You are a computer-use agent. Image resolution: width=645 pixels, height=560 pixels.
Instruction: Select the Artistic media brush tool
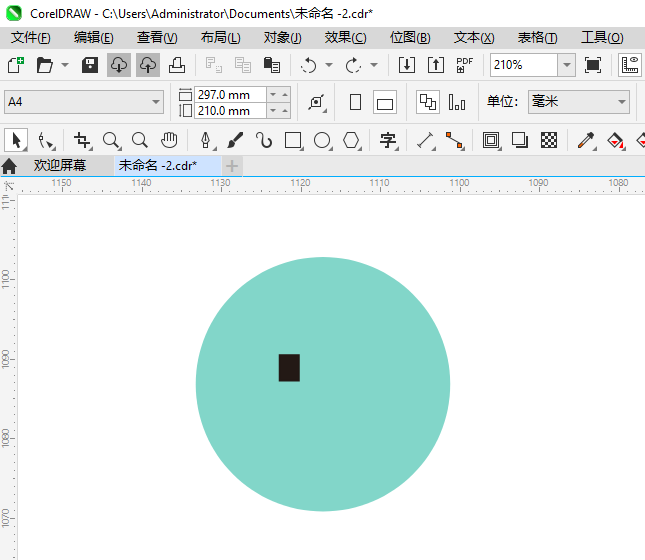[235, 141]
